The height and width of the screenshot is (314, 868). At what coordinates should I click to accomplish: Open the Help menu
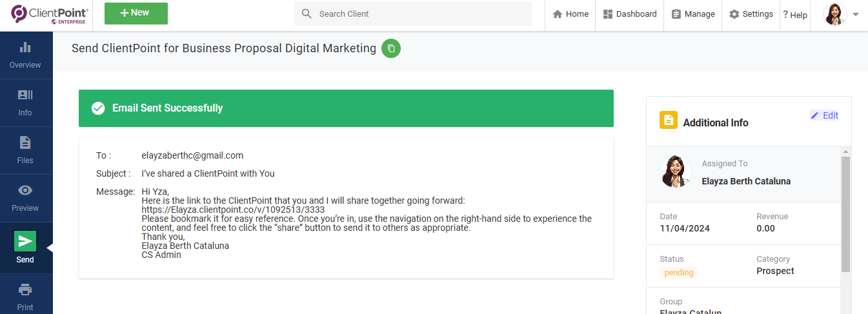(x=795, y=15)
